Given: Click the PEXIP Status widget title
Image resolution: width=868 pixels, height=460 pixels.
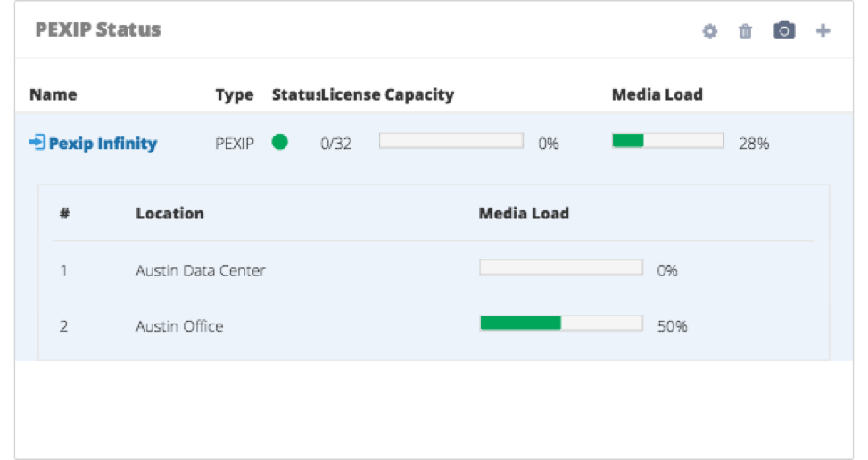Looking at the screenshot, I should pyautogui.click(x=98, y=29).
